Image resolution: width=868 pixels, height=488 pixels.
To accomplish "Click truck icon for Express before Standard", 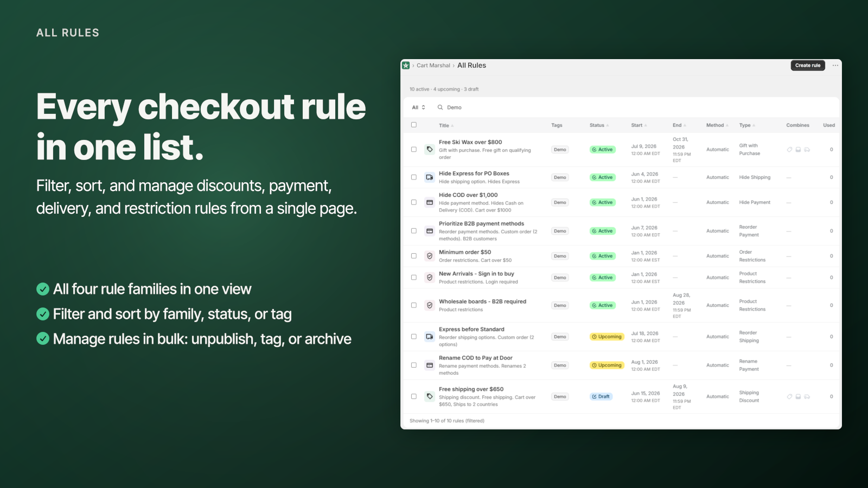I will pos(430,337).
